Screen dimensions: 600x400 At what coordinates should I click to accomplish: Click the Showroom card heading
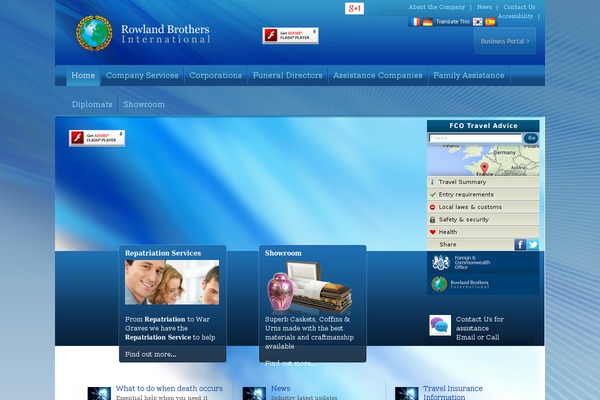point(283,253)
